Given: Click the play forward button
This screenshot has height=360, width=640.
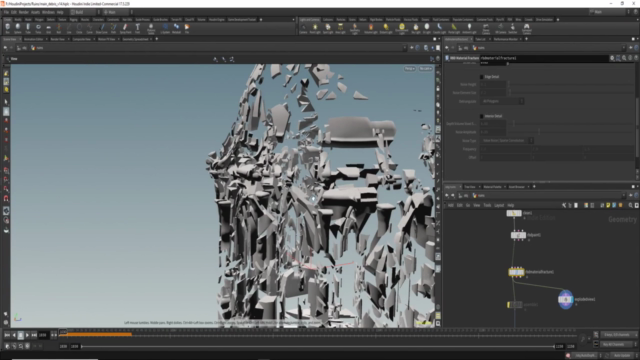Looking at the screenshot, I should click(x=27, y=335).
